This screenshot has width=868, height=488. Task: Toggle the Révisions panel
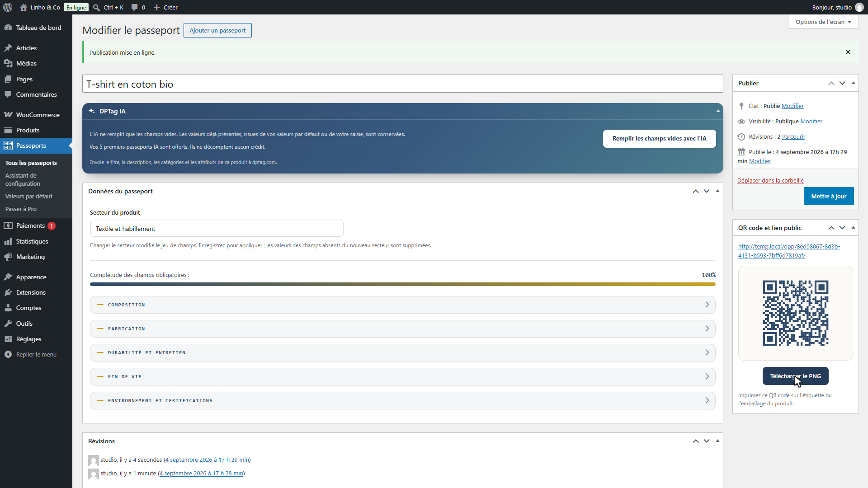click(x=717, y=441)
